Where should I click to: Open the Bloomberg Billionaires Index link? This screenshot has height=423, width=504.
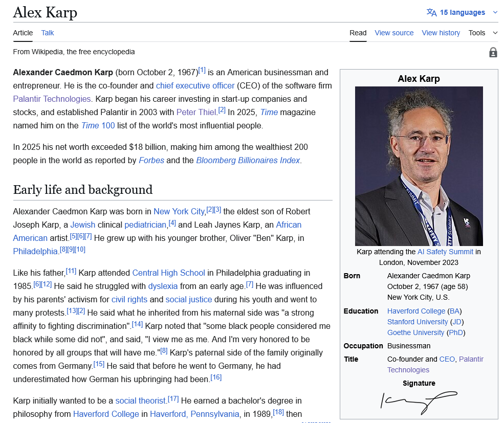click(x=248, y=161)
